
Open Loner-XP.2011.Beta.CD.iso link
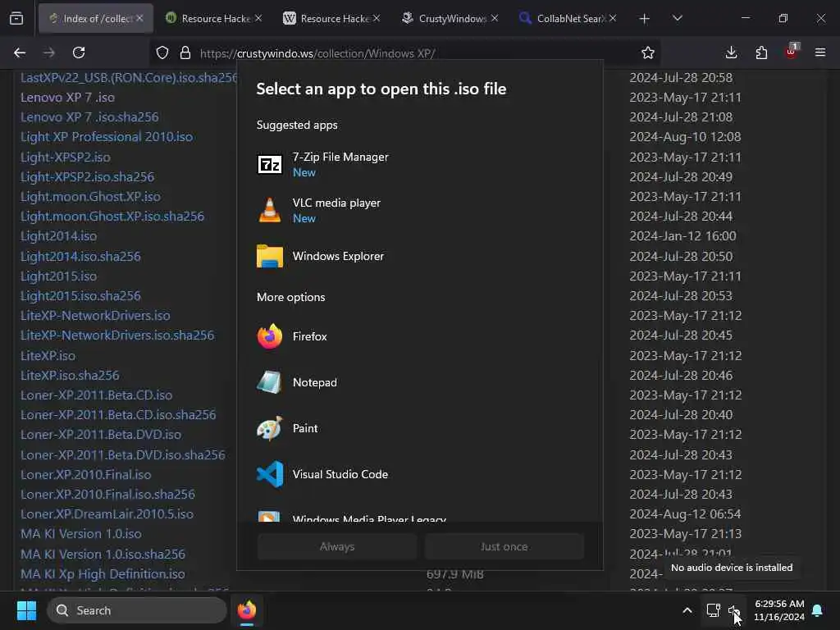(97, 395)
